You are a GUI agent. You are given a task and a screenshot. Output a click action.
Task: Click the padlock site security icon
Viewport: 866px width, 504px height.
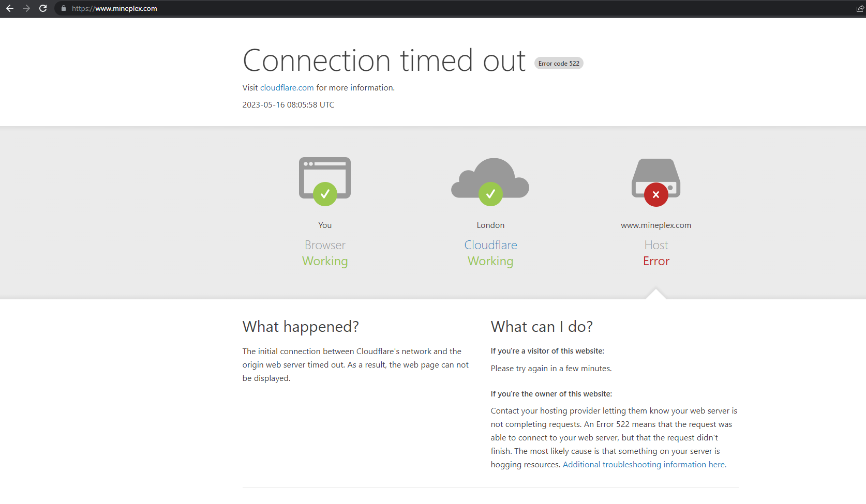[x=64, y=8]
